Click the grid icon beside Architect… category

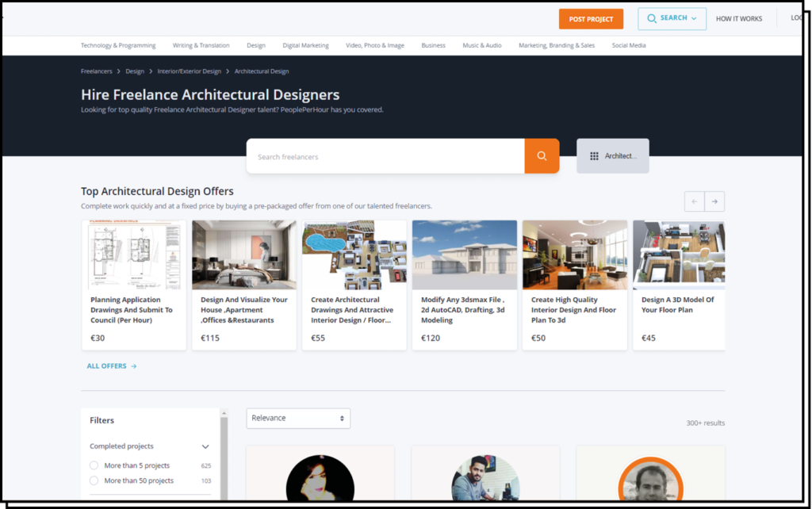pos(594,156)
